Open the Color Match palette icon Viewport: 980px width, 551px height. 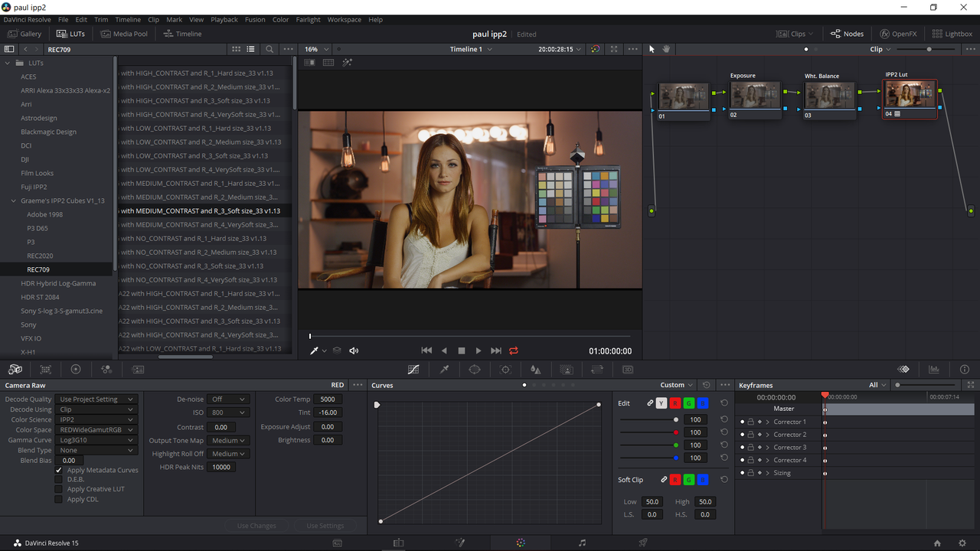pos(45,369)
